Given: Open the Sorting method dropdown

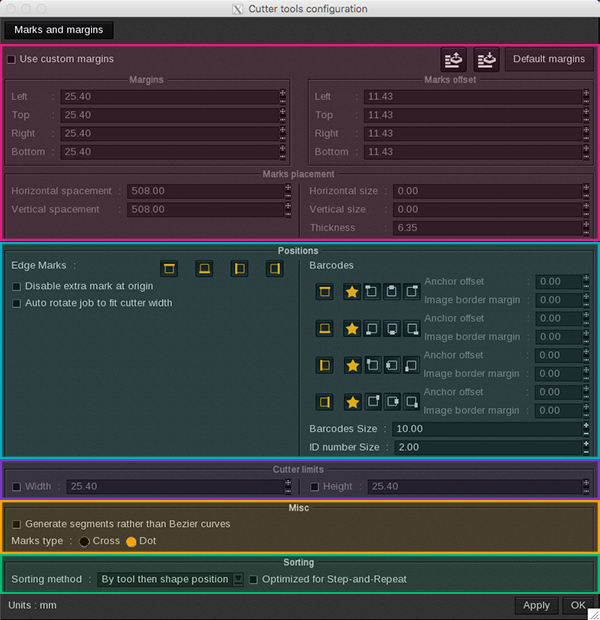Looking at the screenshot, I should coord(170,579).
